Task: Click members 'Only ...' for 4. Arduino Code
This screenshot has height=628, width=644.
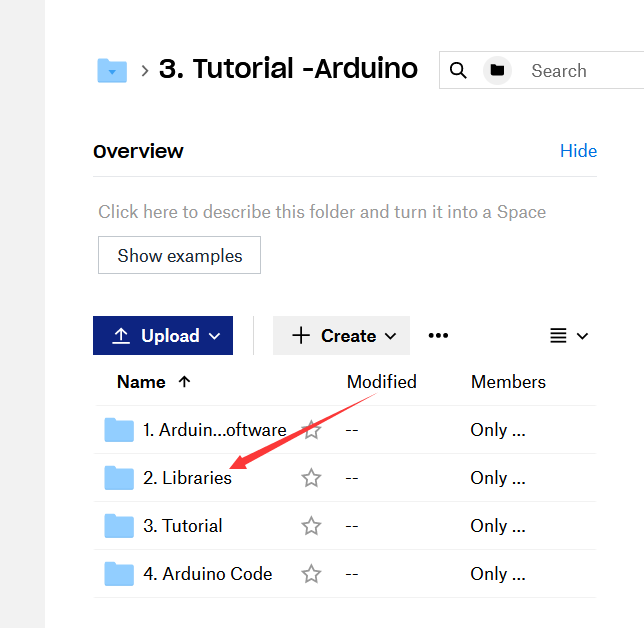Action: pyautogui.click(x=498, y=574)
